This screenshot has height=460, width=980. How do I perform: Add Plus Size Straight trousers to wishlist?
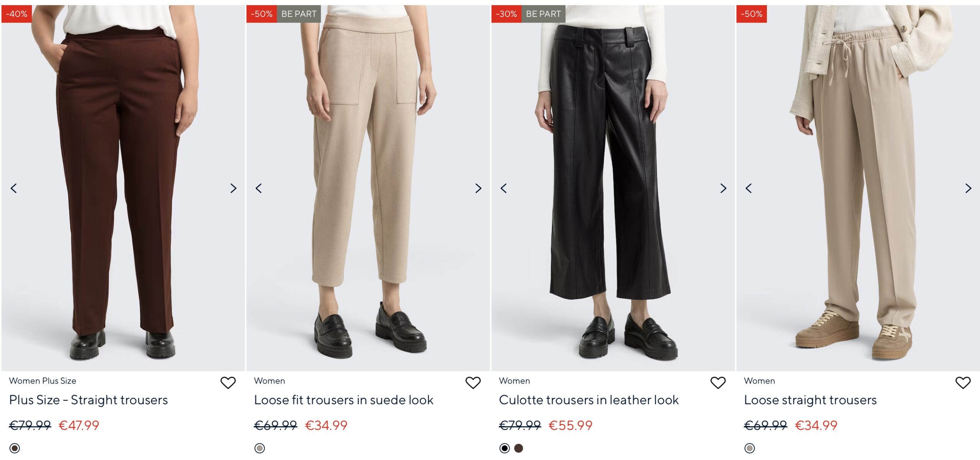click(228, 382)
